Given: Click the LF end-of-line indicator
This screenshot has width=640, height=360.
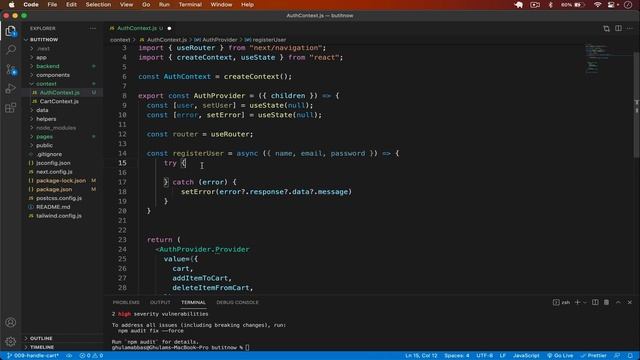Looking at the screenshot, I should [x=503, y=356].
